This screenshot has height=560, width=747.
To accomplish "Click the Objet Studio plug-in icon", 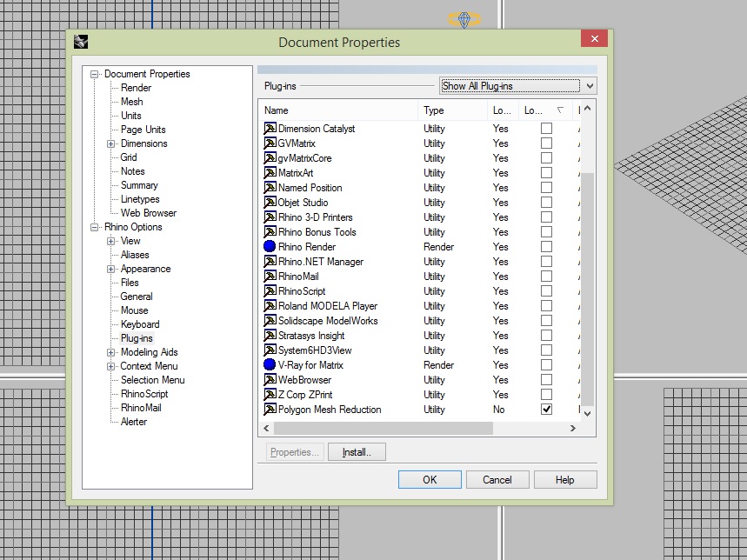I will [270, 203].
